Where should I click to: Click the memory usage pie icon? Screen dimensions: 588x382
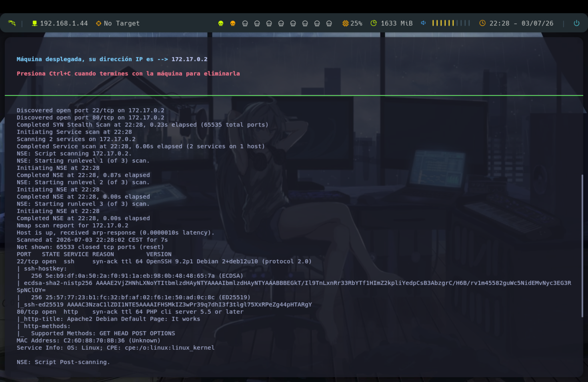point(374,23)
